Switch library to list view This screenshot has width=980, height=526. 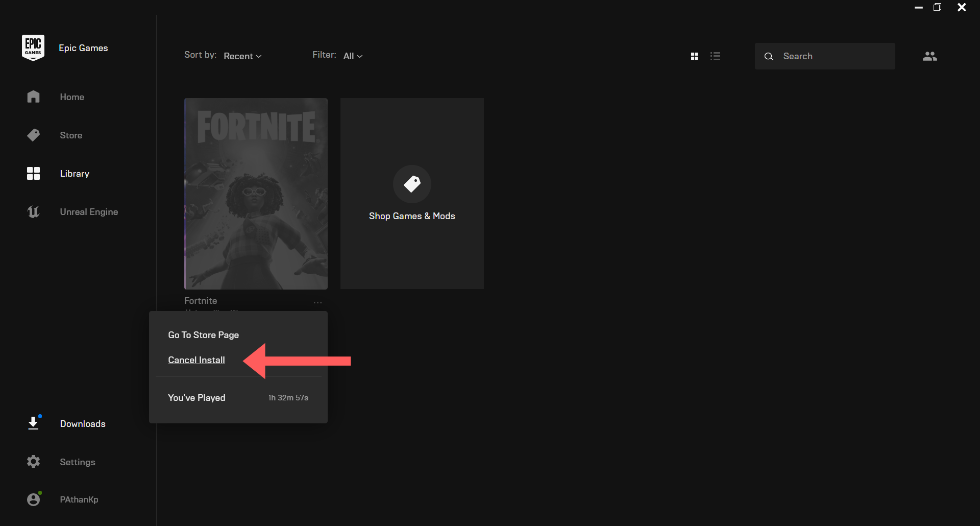pos(716,56)
